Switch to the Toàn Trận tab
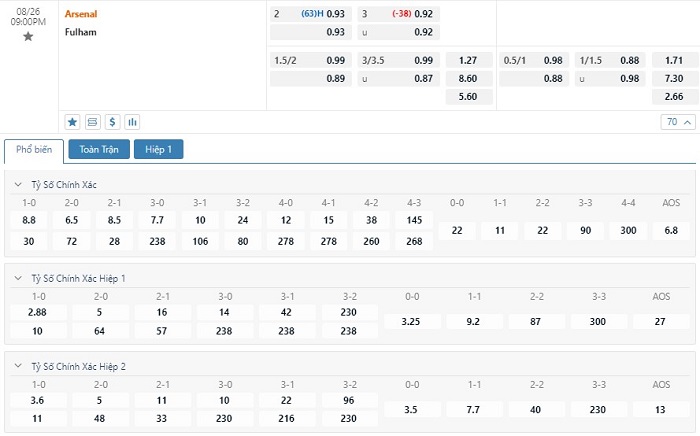This screenshot has width=700, height=436. [x=98, y=150]
